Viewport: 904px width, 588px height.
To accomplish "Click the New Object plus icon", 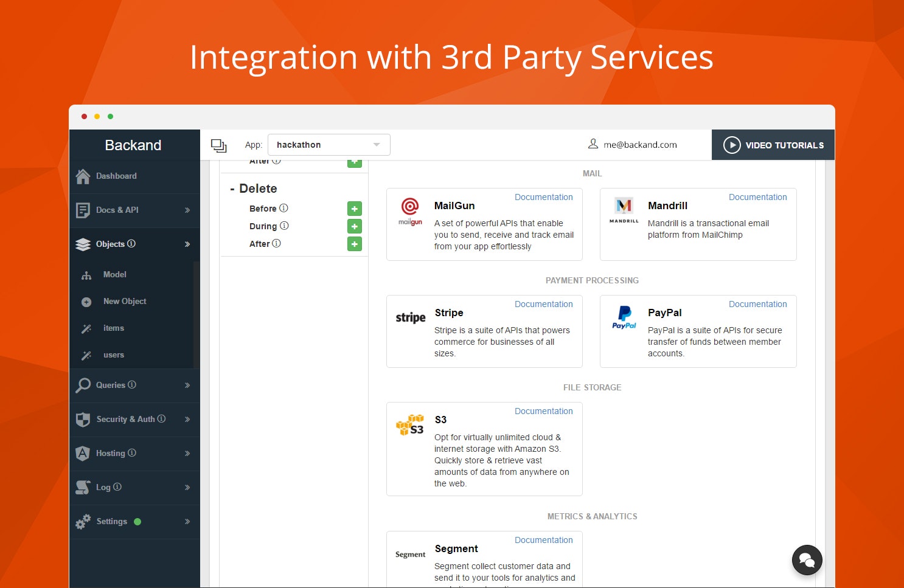I will pyautogui.click(x=86, y=302).
